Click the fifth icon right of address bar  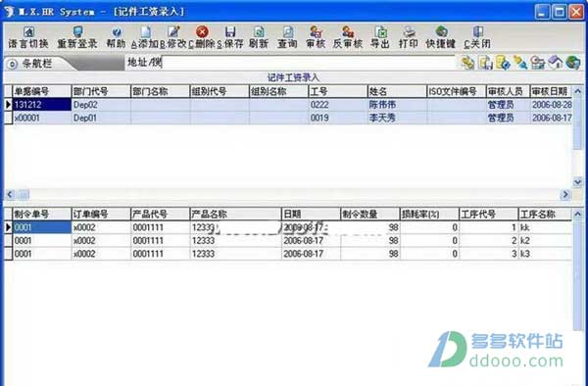pyautogui.click(x=537, y=63)
